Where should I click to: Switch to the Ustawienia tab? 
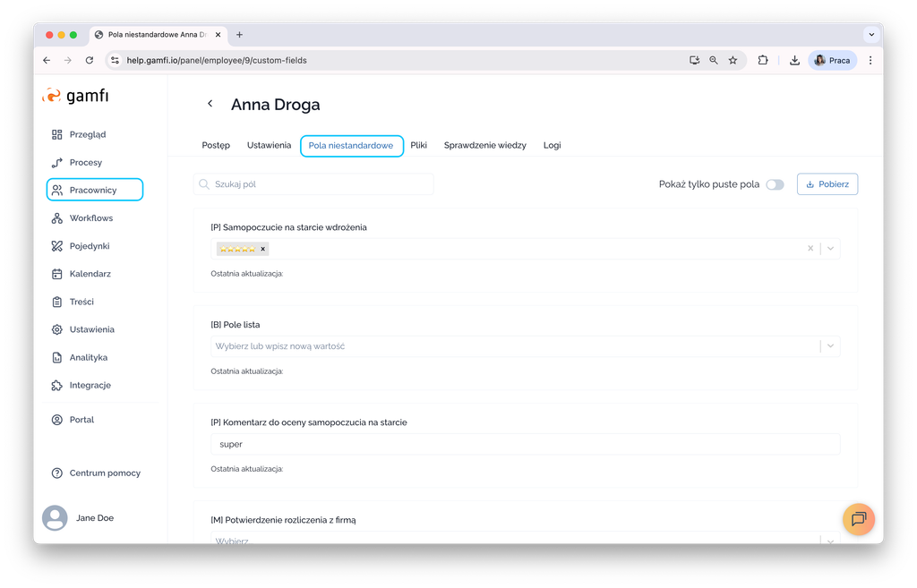tap(269, 145)
